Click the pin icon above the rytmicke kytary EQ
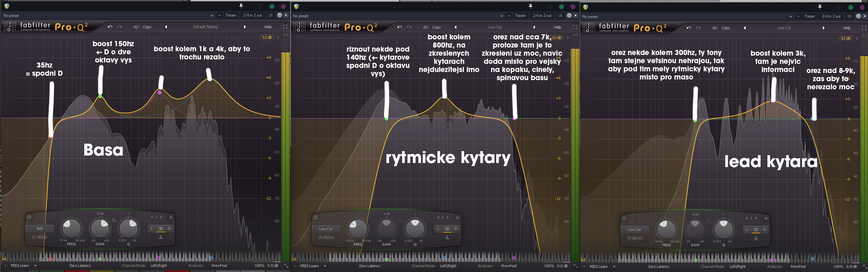868x272 pixels. coord(531,6)
